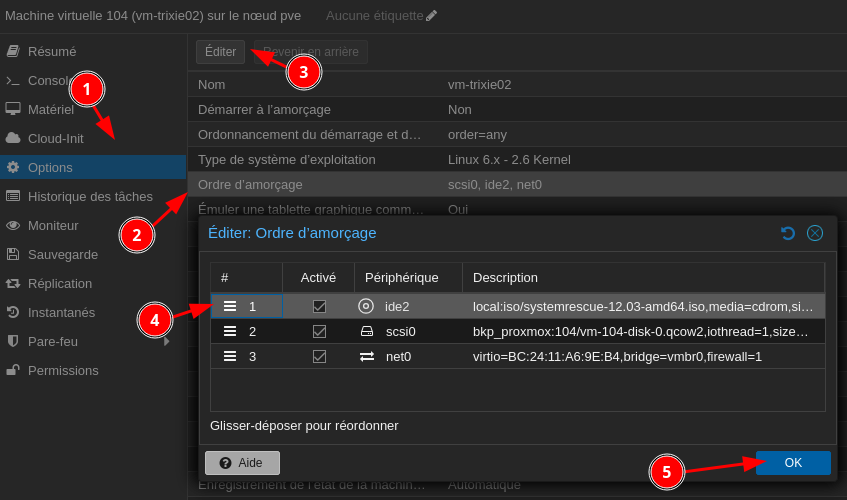847x500 pixels.
Task: Click the drag handle for scsi0 row
Action: coord(230,331)
